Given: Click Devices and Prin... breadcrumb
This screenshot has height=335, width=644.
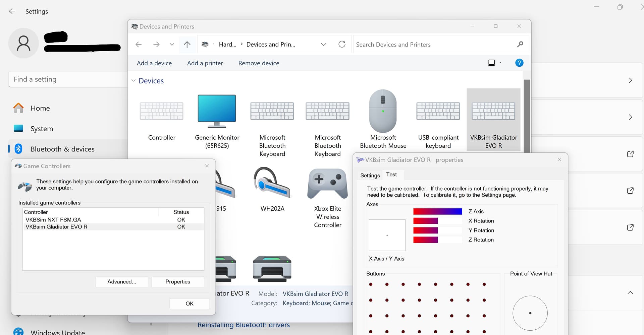Looking at the screenshot, I should point(271,44).
